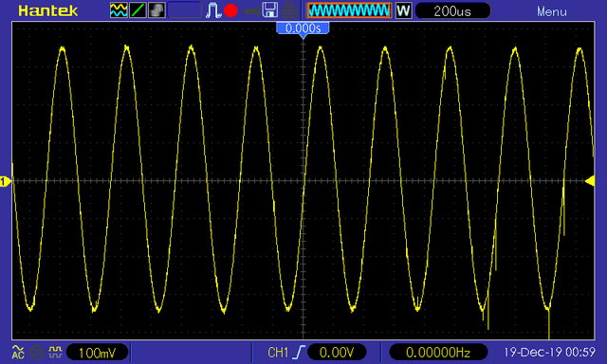Click the dual sine waveform display icon
Screen dimensions: 607x364
tap(119, 10)
